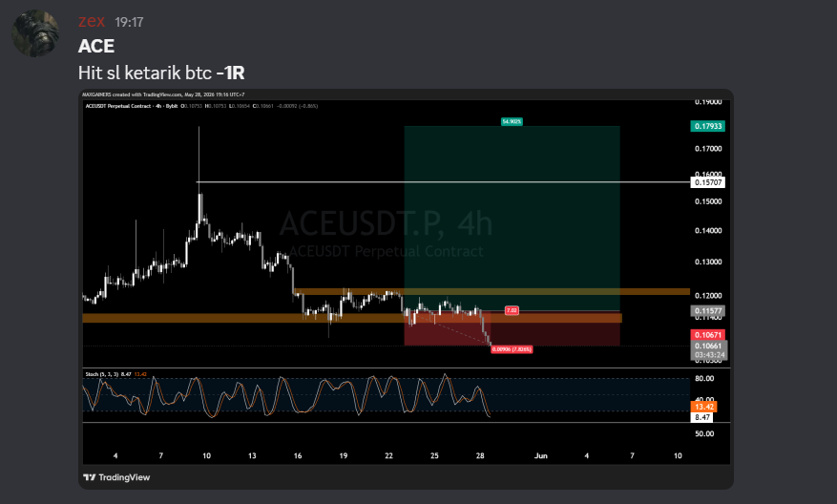Click the message timestamp 19:17
837x504 pixels.
click(x=129, y=22)
